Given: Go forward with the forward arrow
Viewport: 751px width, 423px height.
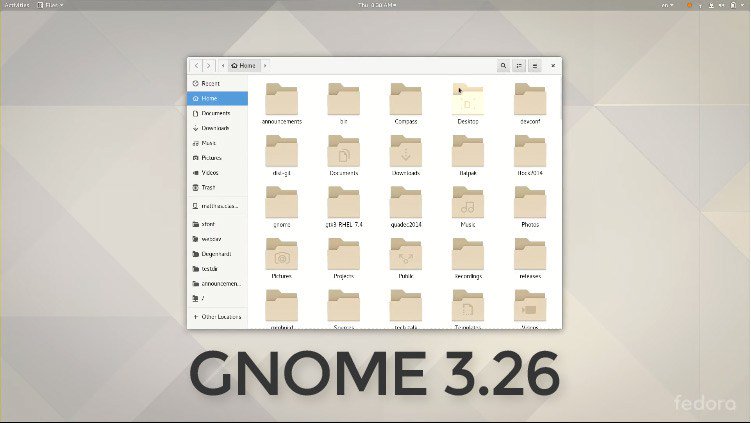Looking at the screenshot, I should [209, 66].
